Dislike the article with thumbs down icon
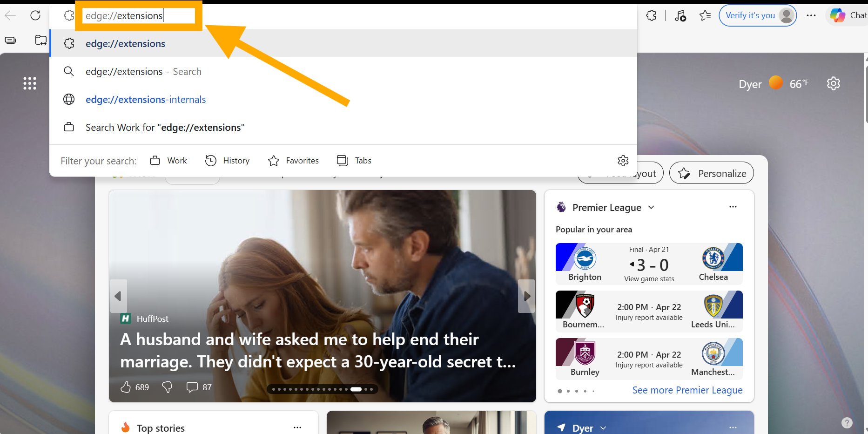 167,387
